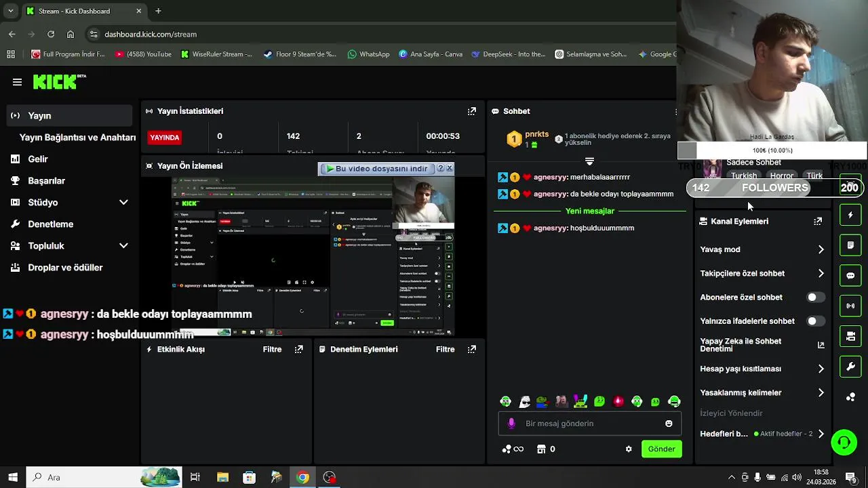Focus the Bir mesaj gönderin field
This screenshot has width=868, height=488.
(x=590, y=424)
